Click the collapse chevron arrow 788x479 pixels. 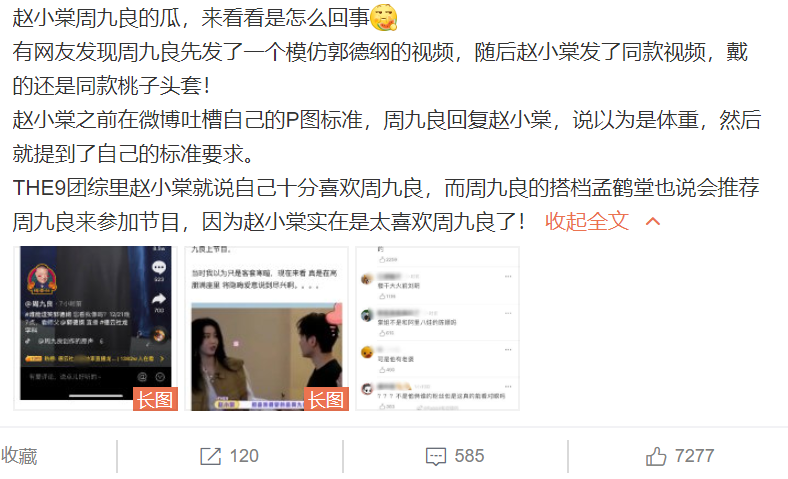[652, 222]
